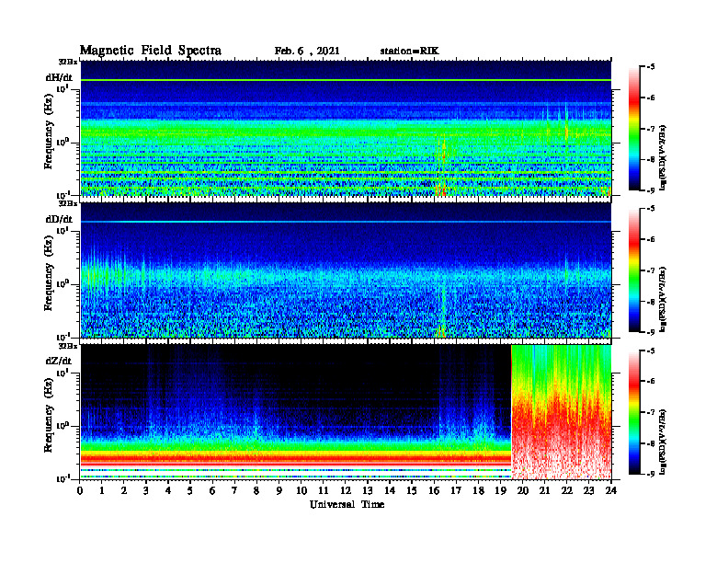Click the "-5" label on the dD/dt color bar

pyautogui.click(x=651, y=209)
